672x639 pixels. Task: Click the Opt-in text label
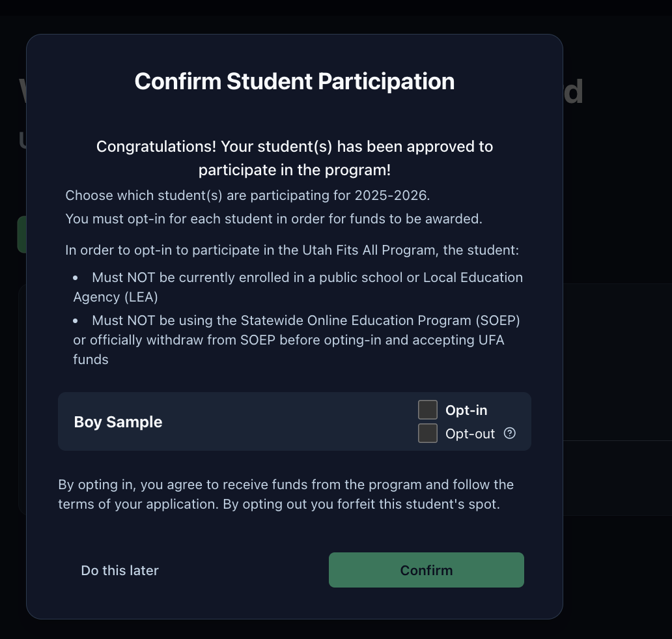[x=466, y=410]
